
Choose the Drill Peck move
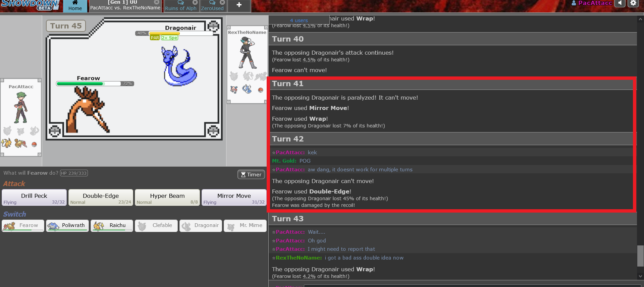pos(34,197)
